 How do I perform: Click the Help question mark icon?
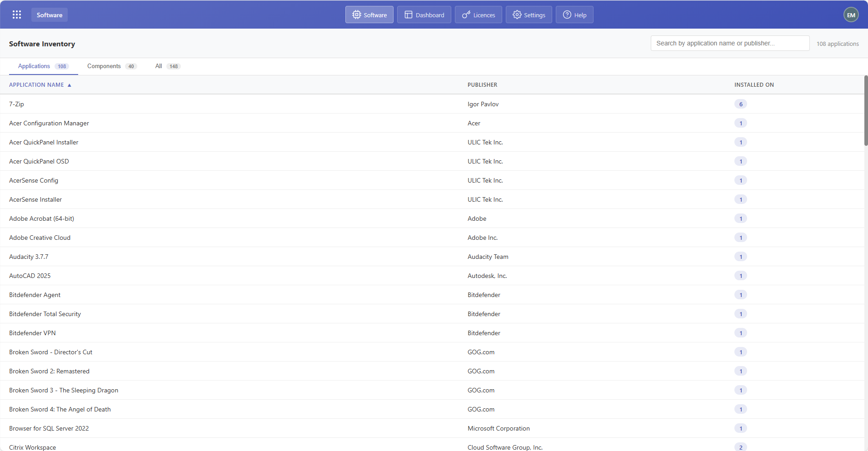[567, 15]
